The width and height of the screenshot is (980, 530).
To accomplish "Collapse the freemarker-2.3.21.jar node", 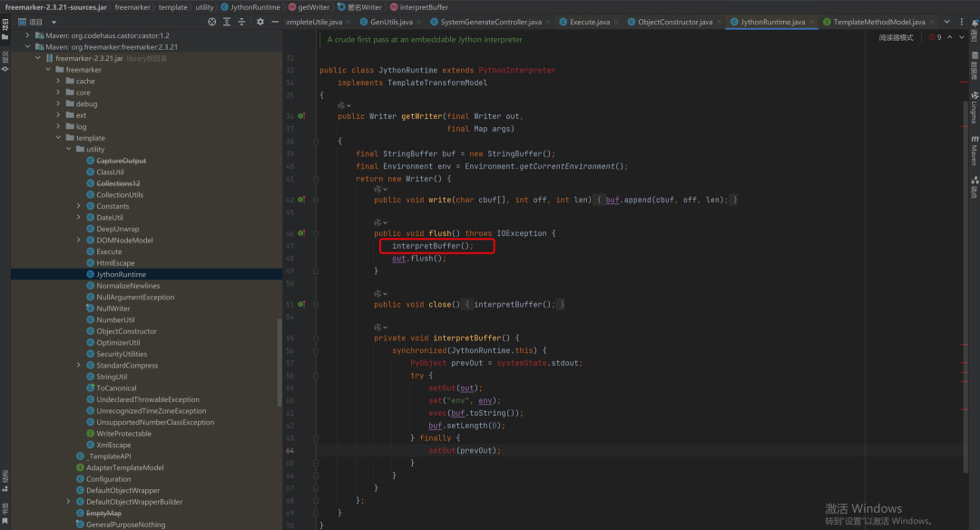I will [x=37, y=58].
